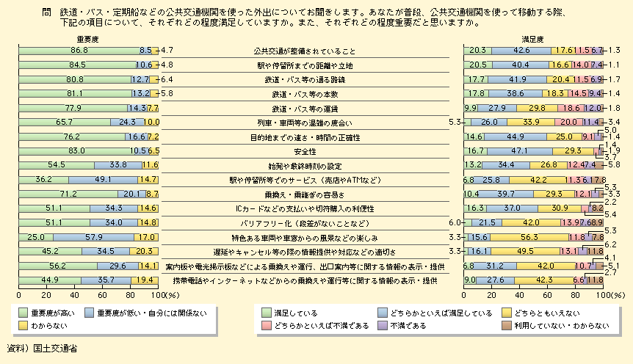
Task: Select the row label '乗換え・乗継ぎの容易さ'
Action: pyautogui.click(x=305, y=195)
